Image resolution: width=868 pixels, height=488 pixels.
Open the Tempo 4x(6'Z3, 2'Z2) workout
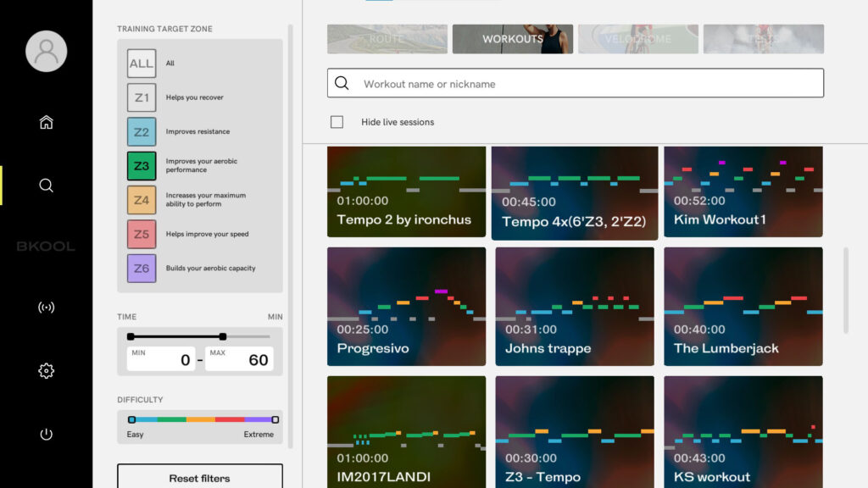575,193
